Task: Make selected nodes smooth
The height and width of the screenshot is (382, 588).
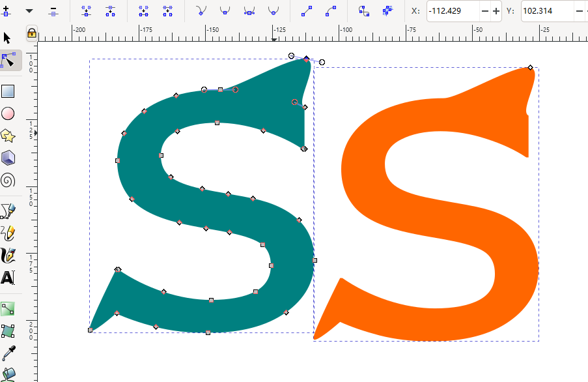Action: click(225, 11)
